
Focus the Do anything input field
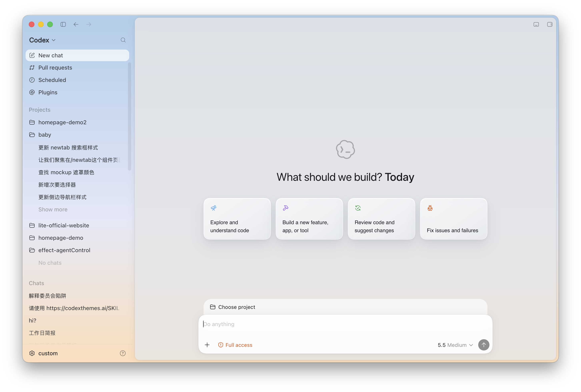pos(345,324)
